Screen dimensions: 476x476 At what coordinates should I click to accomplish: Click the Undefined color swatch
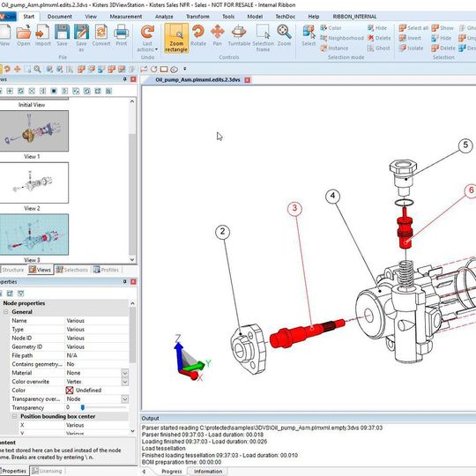[x=70, y=390]
